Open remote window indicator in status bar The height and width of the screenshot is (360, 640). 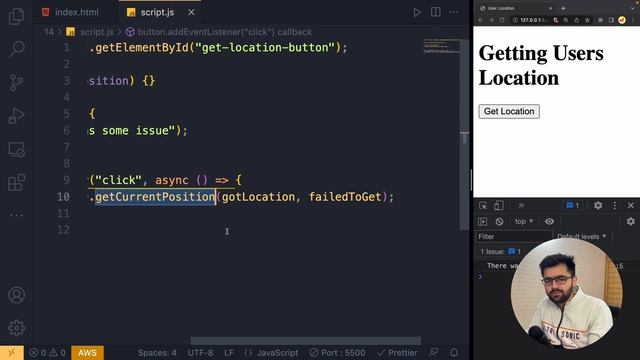click(12, 353)
